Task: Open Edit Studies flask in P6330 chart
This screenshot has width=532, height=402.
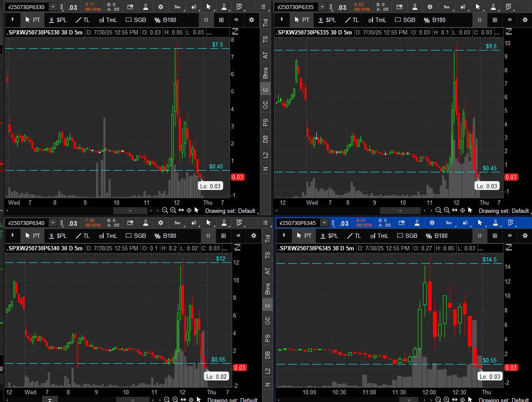Action: [146, 7]
